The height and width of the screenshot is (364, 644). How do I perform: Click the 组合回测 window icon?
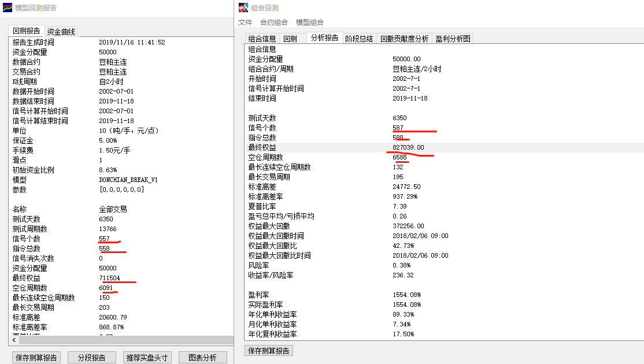[243, 8]
